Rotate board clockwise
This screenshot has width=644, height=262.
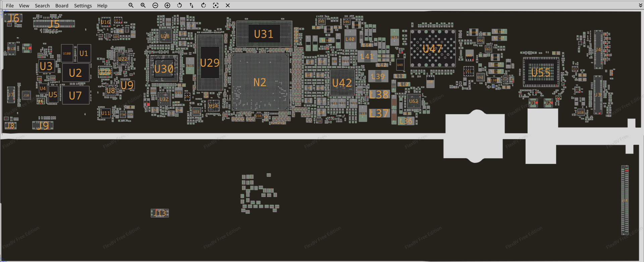[x=204, y=5]
